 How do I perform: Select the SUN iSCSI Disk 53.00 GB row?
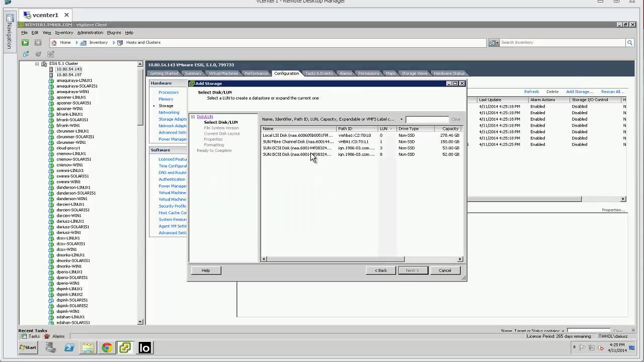[361, 148]
